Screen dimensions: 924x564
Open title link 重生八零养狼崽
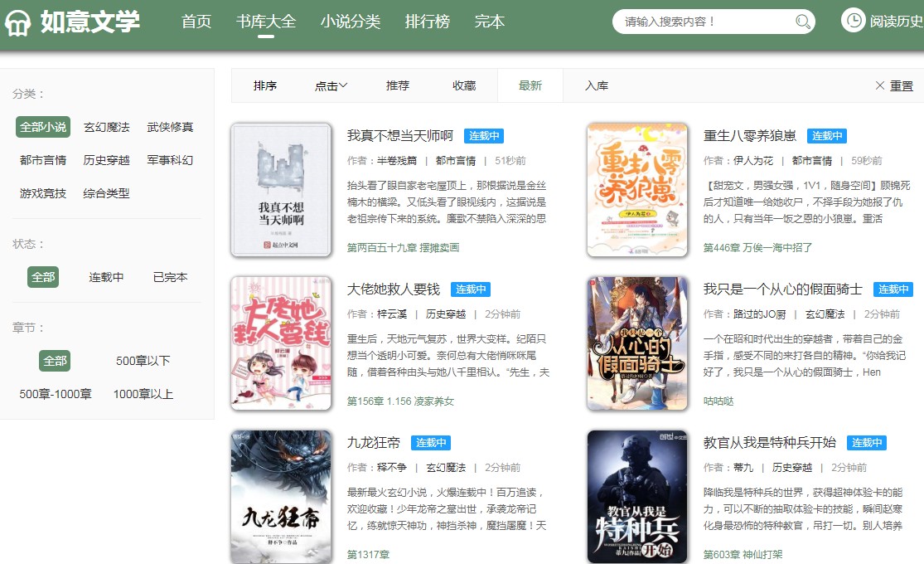click(x=750, y=136)
